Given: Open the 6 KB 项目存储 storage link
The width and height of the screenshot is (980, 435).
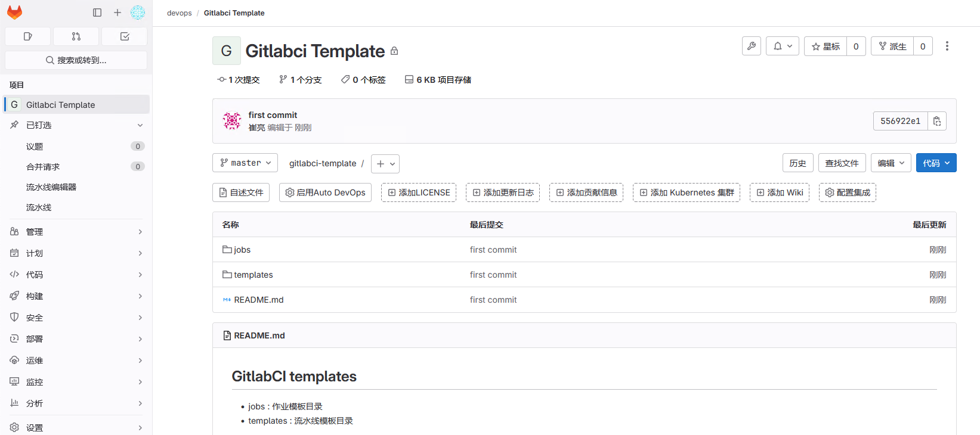Looking at the screenshot, I should (x=438, y=80).
